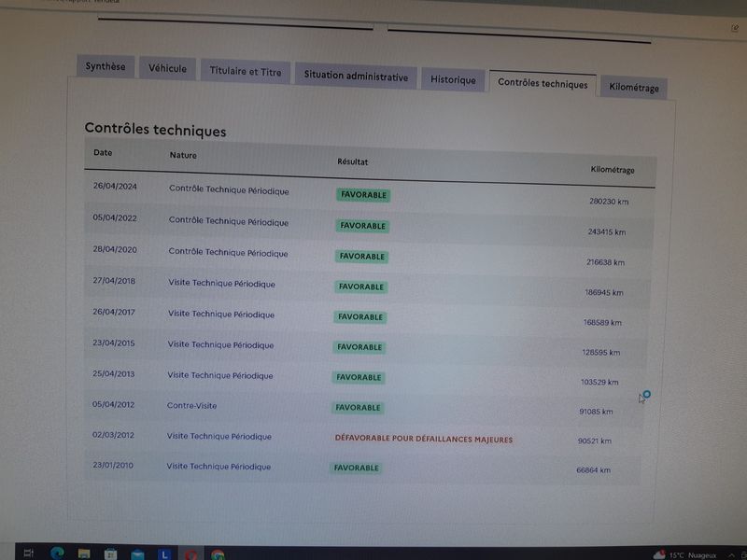Open the Synthèse tab
747x560 pixels.
click(106, 66)
